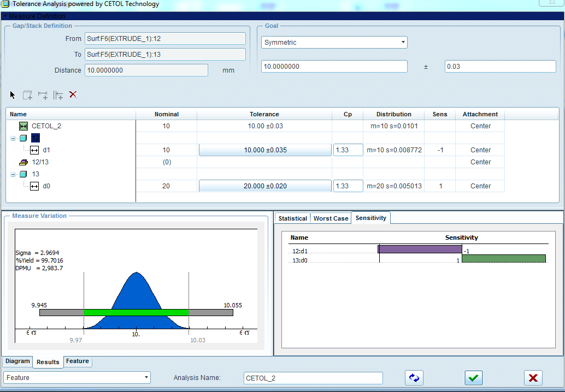Screen dimensions: 565x392
Task: Open the Feature dropdown at bottom left
Action: pos(77,378)
